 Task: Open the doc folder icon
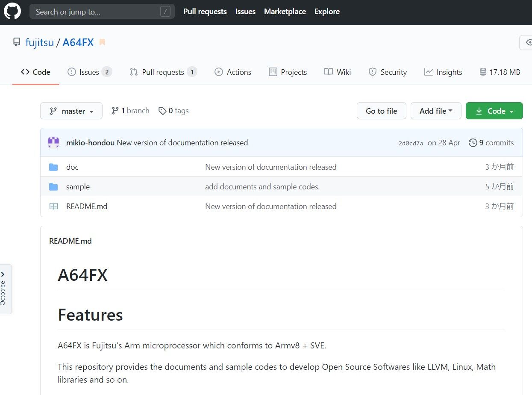coord(53,167)
